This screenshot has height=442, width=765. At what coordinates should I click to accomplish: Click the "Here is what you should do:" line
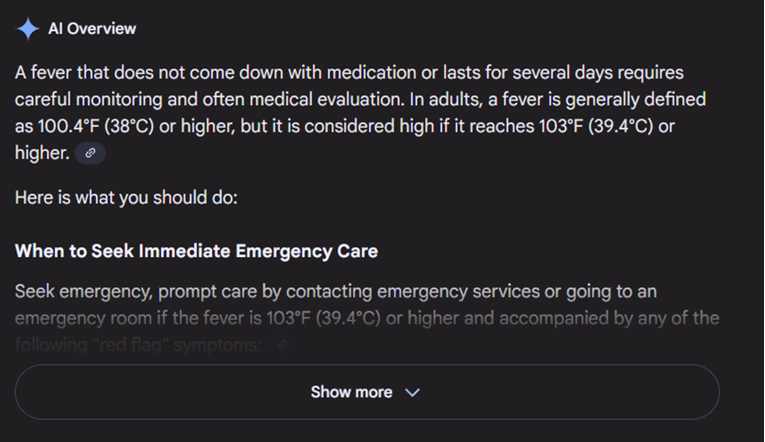coord(126,197)
